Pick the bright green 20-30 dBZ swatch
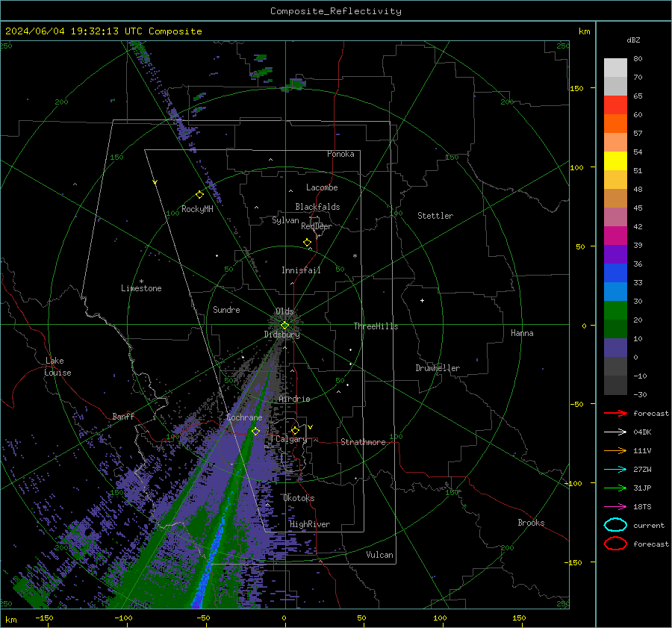Viewport: 672px width, 628px height. [615, 311]
